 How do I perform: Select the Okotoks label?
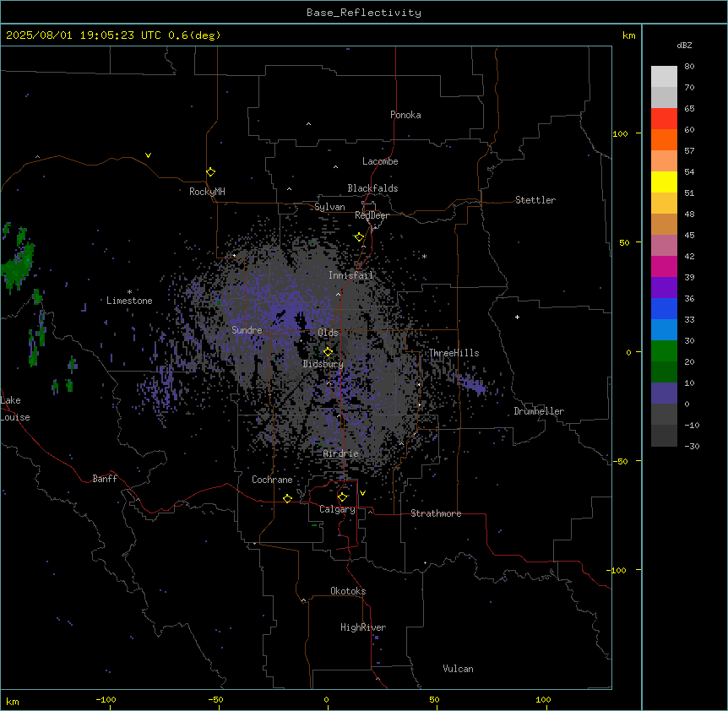(348, 591)
